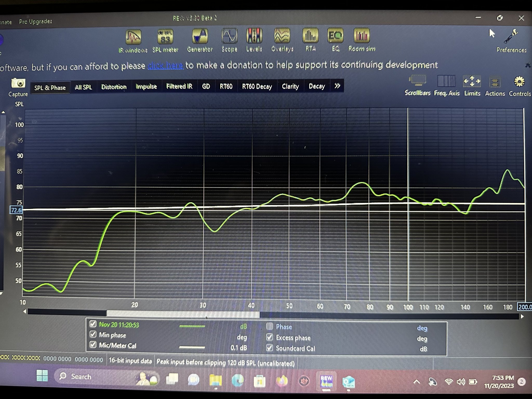Click the horizontal frequency scrollbar thumb
This screenshot has height=399, width=532.
point(183,314)
